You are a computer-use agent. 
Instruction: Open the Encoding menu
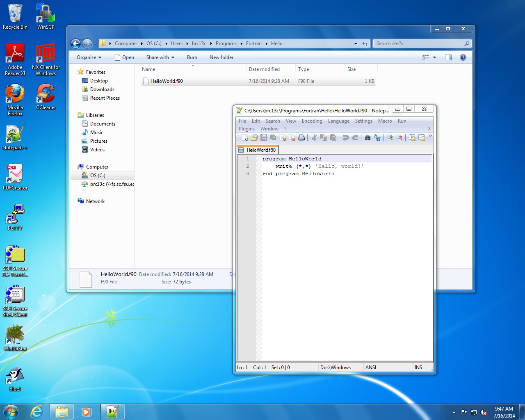pyautogui.click(x=312, y=121)
